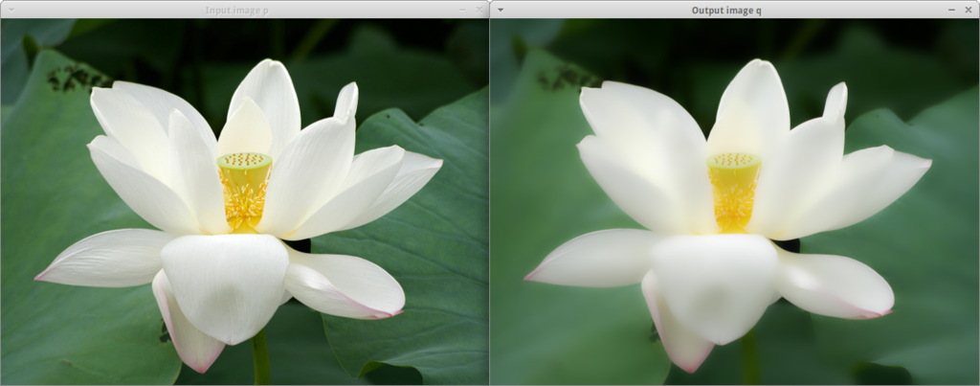Close the Output image q window
Viewport: 980px width, 386px height.
pyautogui.click(x=969, y=10)
